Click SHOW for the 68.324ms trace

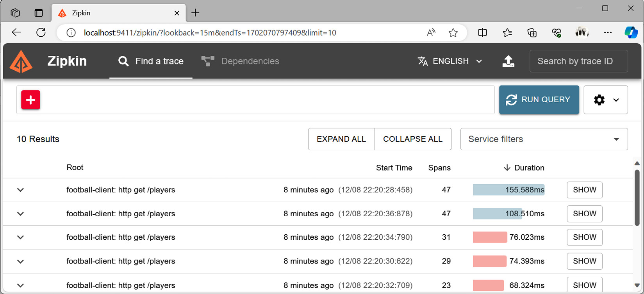(x=585, y=285)
